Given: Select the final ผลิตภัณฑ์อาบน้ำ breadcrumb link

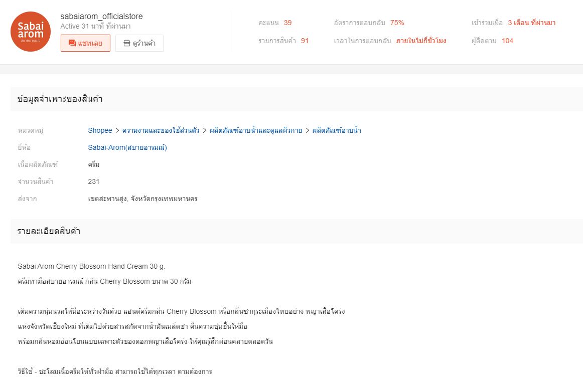Looking at the screenshot, I should tap(337, 130).
